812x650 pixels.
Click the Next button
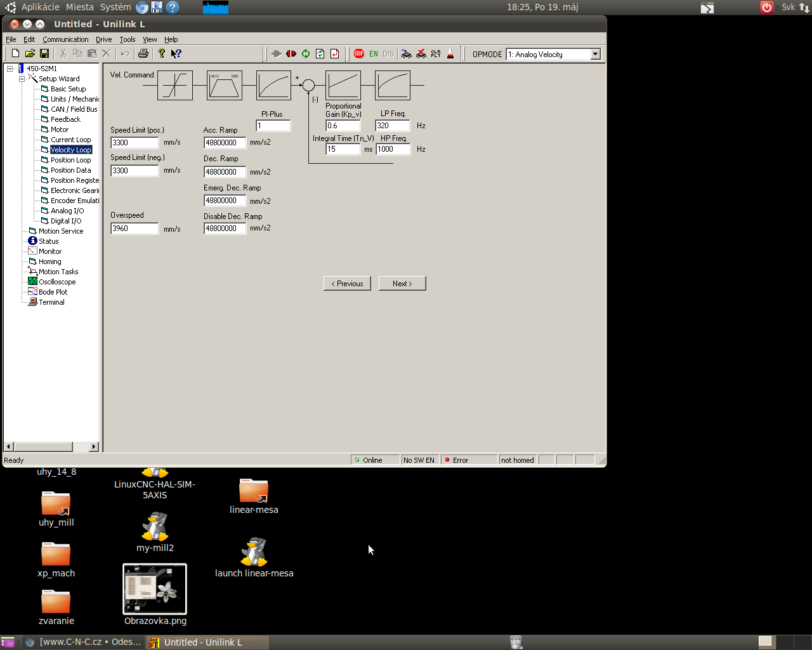(402, 284)
